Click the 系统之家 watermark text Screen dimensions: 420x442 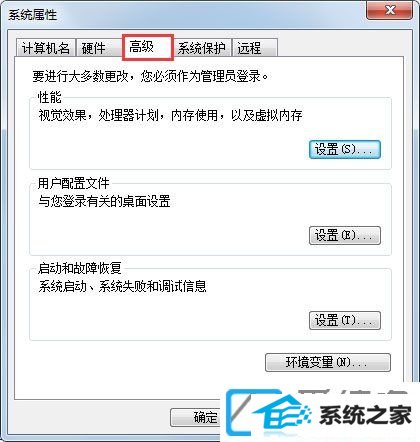365,415
